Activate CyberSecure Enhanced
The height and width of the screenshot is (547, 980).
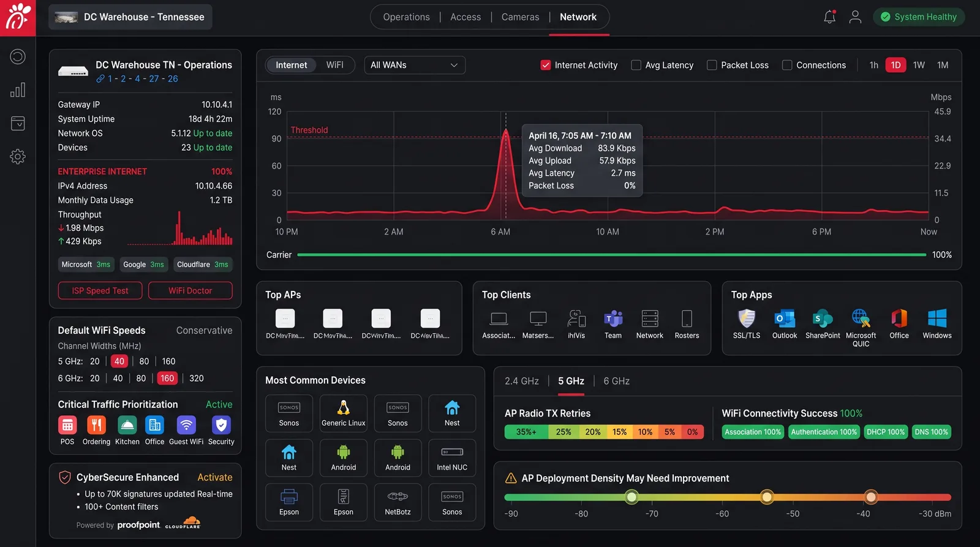(x=214, y=477)
